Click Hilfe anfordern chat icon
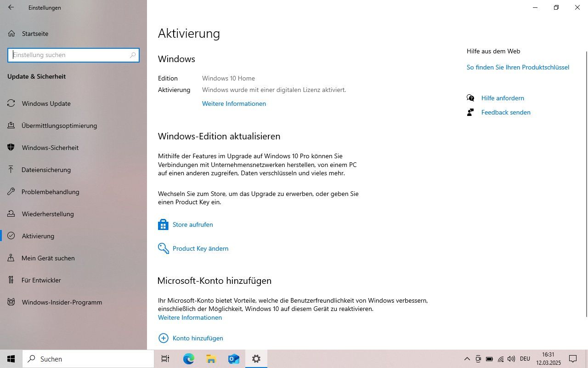588x368 pixels. click(470, 98)
